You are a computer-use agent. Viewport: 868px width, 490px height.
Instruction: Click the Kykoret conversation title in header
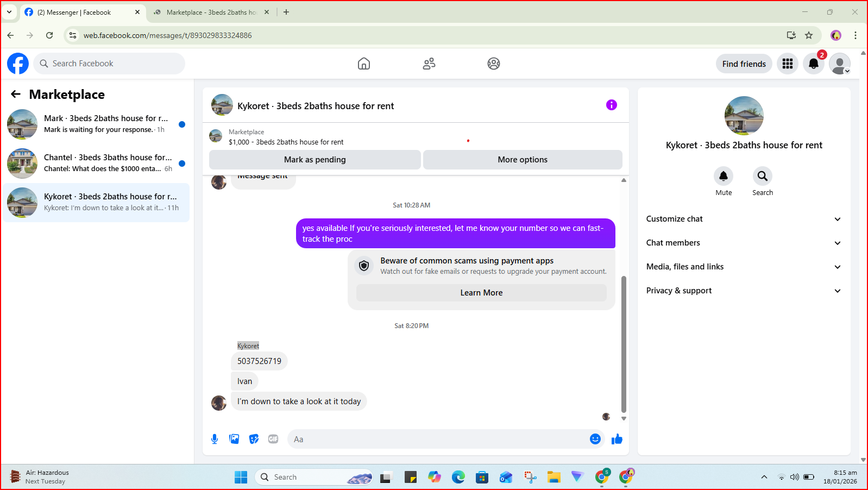coord(316,106)
